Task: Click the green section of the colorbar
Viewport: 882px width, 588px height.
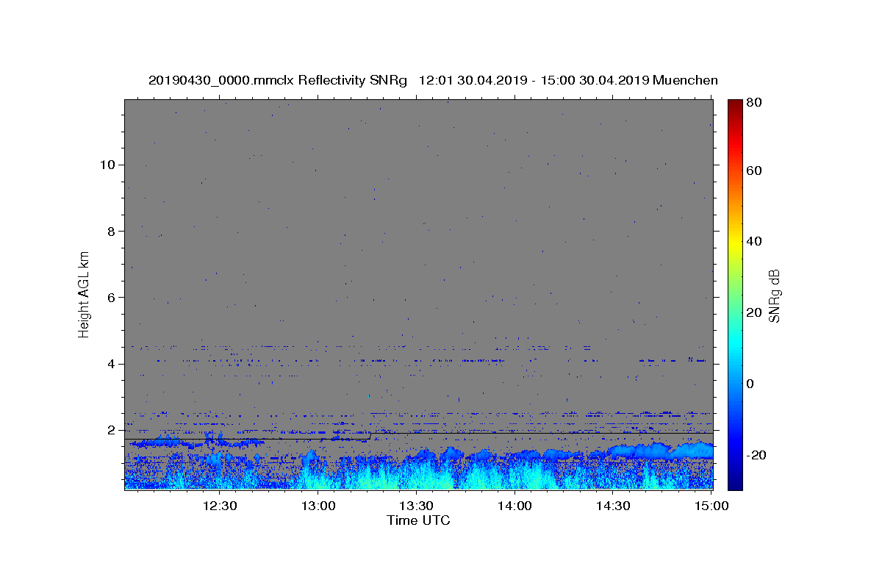Action: pos(735,294)
